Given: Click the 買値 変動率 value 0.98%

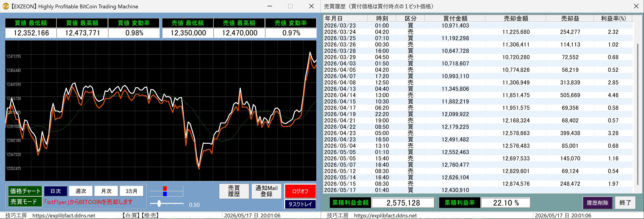Looking at the screenshot, I should (x=134, y=33).
